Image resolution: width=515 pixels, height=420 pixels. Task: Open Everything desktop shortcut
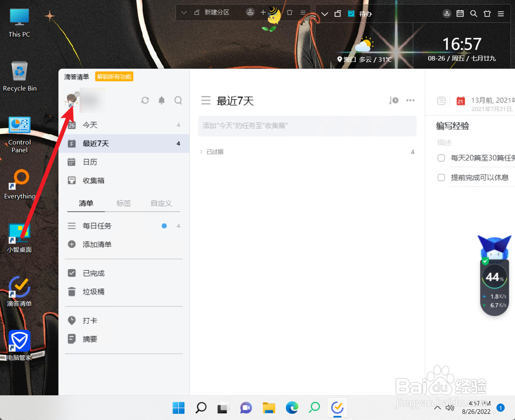click(x=19, y=184)
